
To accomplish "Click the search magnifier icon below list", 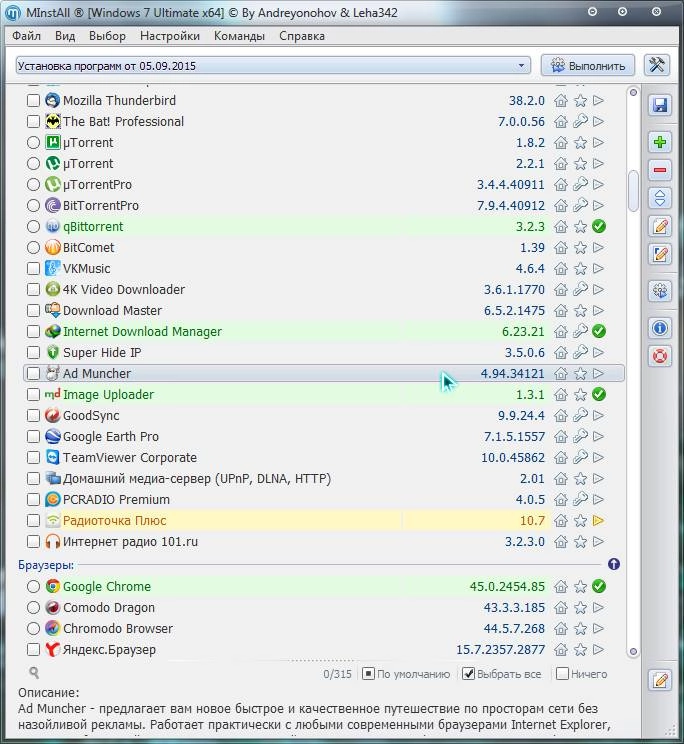I will [34, 673].
